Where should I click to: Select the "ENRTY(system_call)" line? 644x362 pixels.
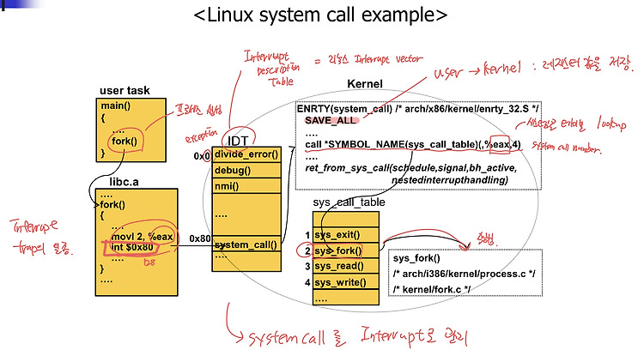tap(417, 109)
